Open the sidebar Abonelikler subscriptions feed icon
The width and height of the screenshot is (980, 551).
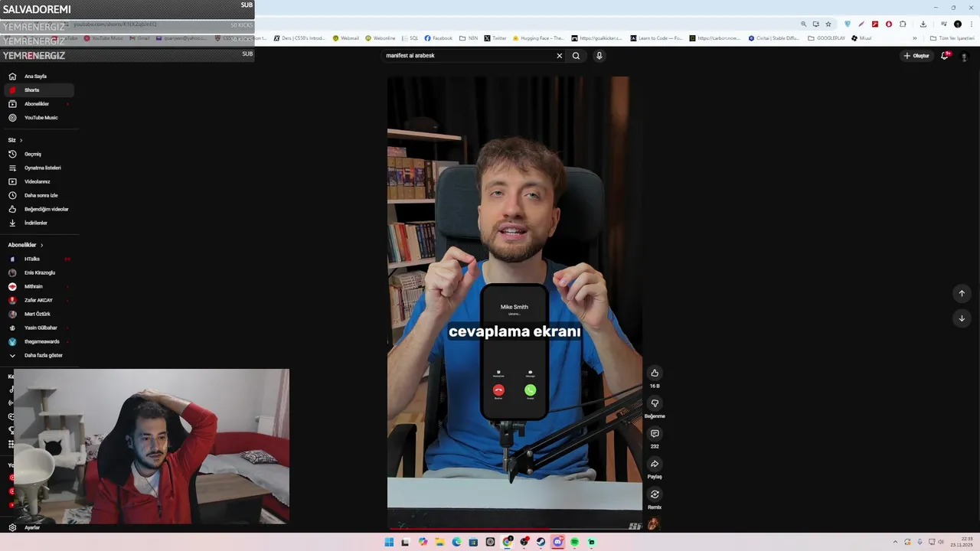pyautogui.click(x=12, y=104)
